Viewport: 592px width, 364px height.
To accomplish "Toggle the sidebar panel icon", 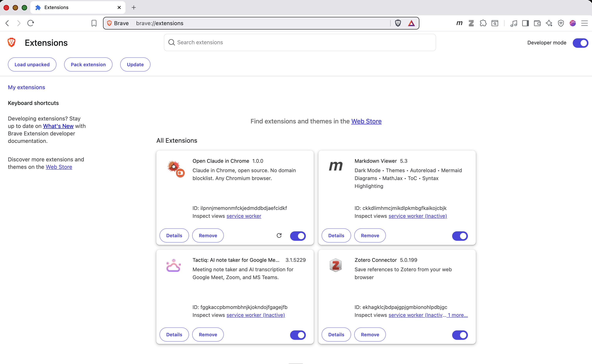I will (x=526, y=23).
